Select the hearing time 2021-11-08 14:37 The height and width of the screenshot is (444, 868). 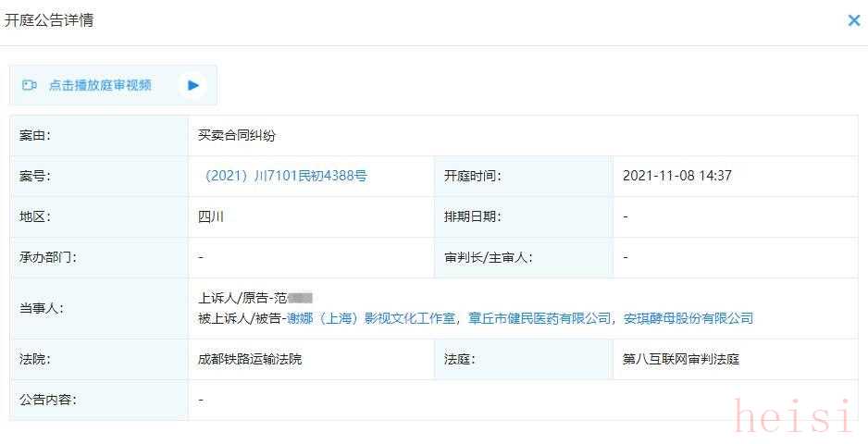pos(676,176)
